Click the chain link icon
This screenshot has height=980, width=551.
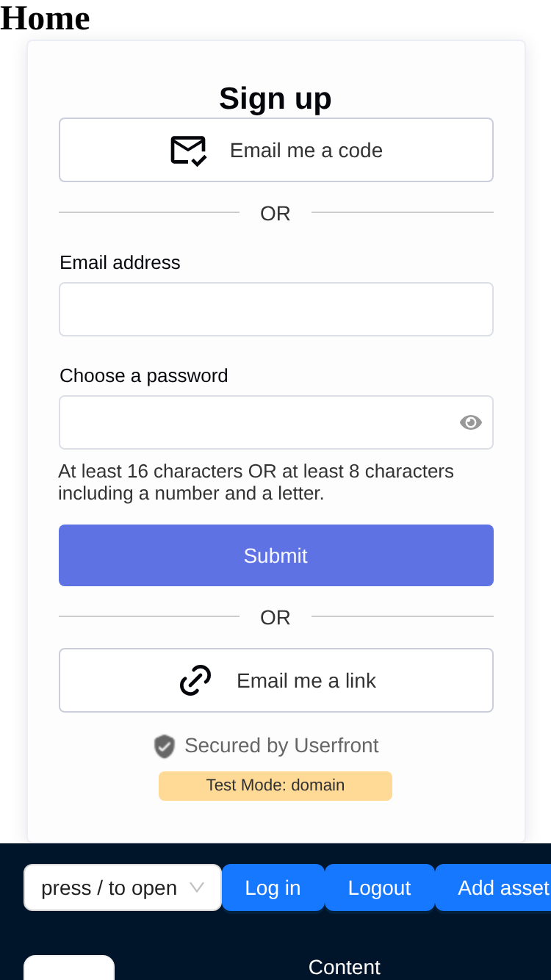click(195, 680)
